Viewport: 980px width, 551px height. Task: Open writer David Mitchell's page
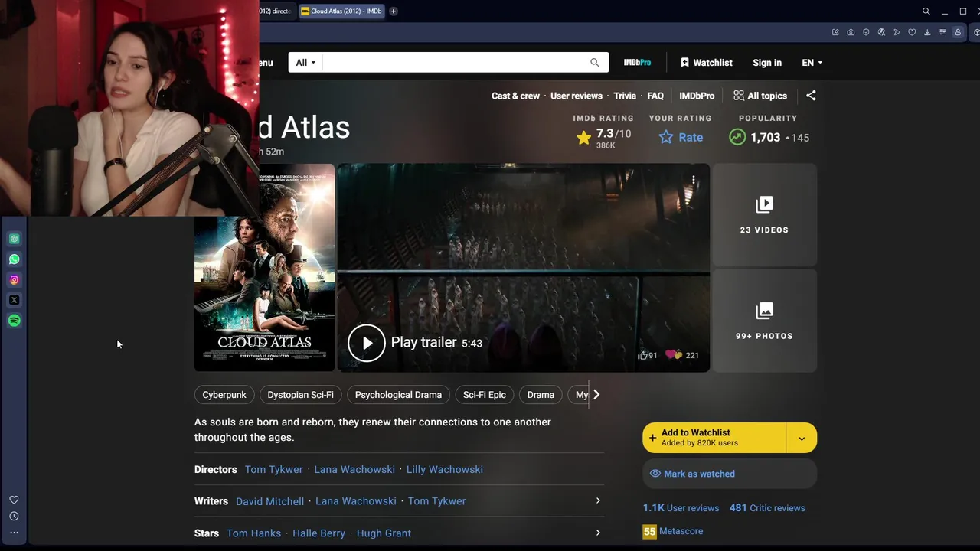pyautogui.click(x=269, y=501)
